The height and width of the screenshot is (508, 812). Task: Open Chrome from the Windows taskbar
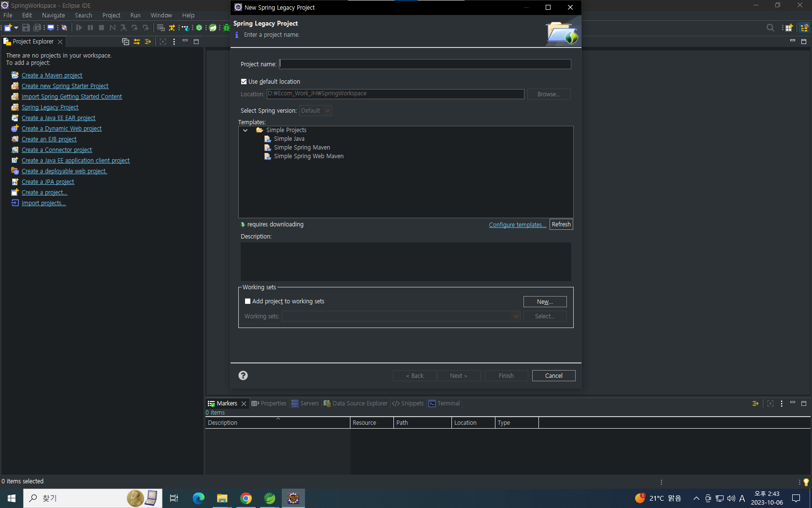point(246,498)
